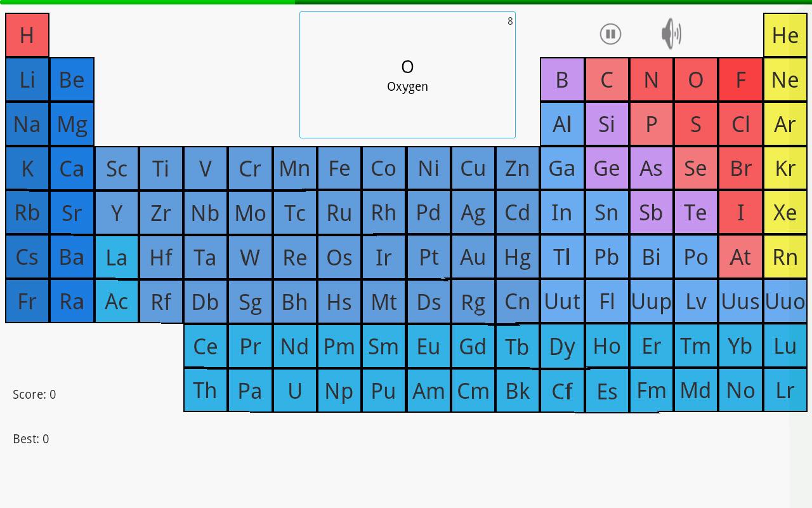Click the Oxygen question card
The height and width of the screenshot is (508, 812).
[x=407, y=75]
